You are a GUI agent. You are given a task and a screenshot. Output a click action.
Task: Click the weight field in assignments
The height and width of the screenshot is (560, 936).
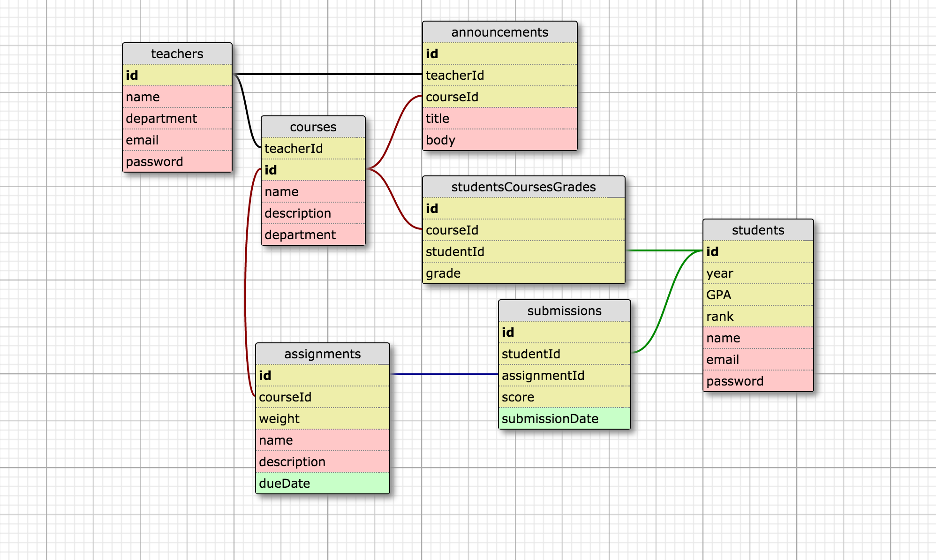(x=322, y=419)
